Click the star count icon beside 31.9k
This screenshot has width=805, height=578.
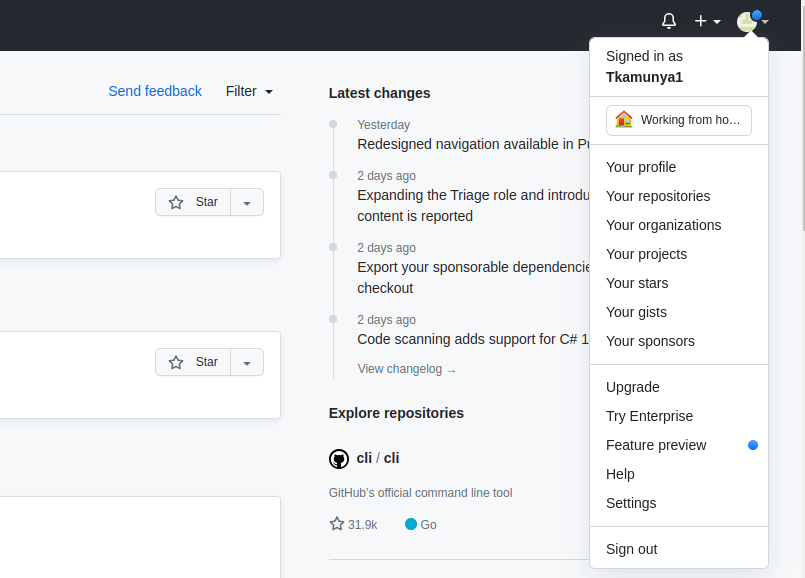[337, 524]
